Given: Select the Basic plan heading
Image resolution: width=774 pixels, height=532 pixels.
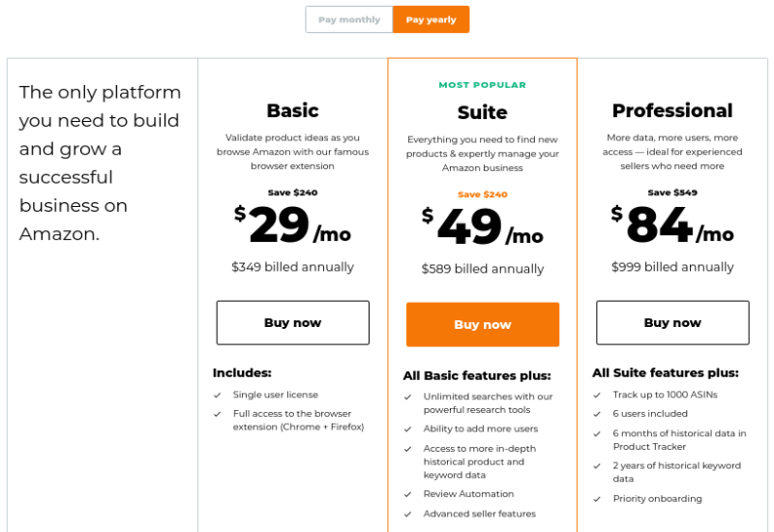Looking at the screenshot, I should coord(293,110).
